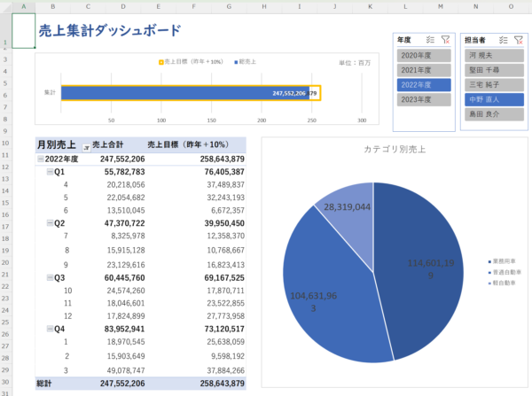Image resolution: width=532 pixels, height=396 pixels.
Task: Click the 業務用車 legend color marker
Action: click(x=489, y=261)
